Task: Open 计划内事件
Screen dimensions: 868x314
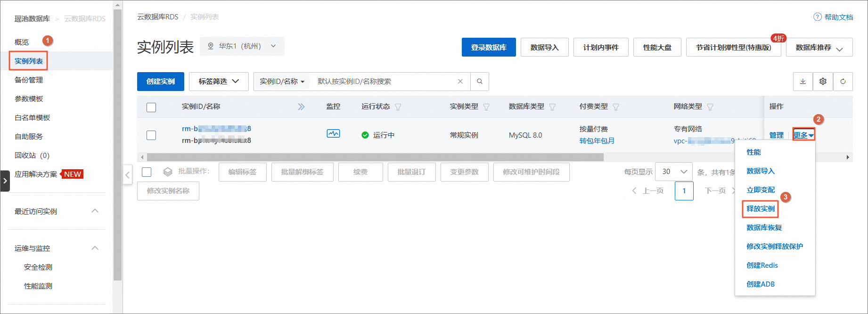Action: 601,47
